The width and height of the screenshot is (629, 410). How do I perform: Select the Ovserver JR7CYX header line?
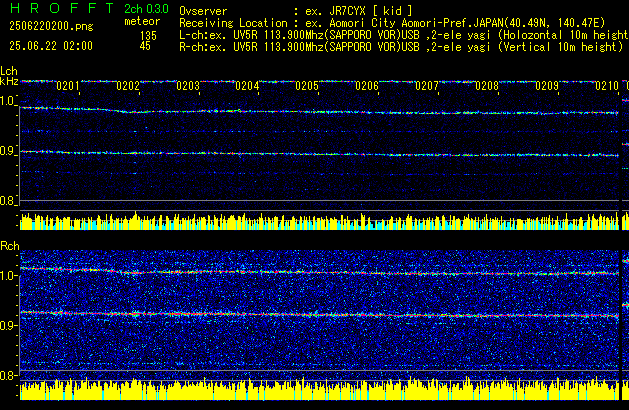pyautogui.click(x=296, y=11)
